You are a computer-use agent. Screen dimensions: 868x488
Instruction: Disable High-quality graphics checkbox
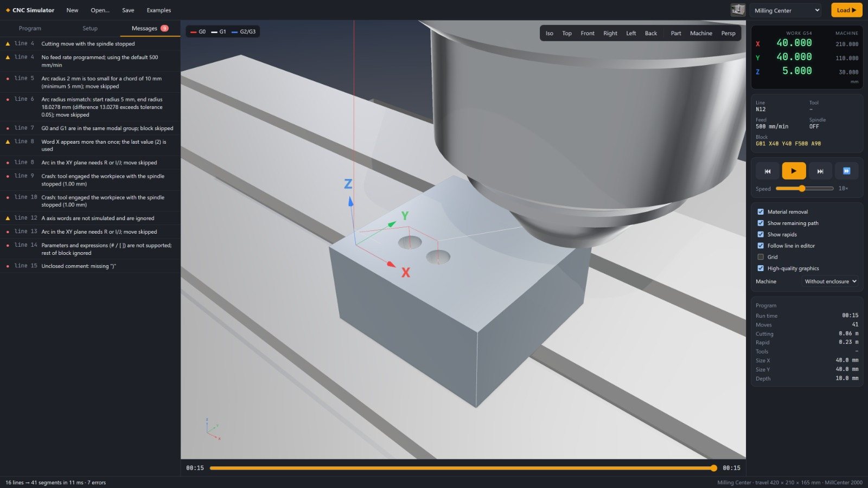[x=761, y=268]
